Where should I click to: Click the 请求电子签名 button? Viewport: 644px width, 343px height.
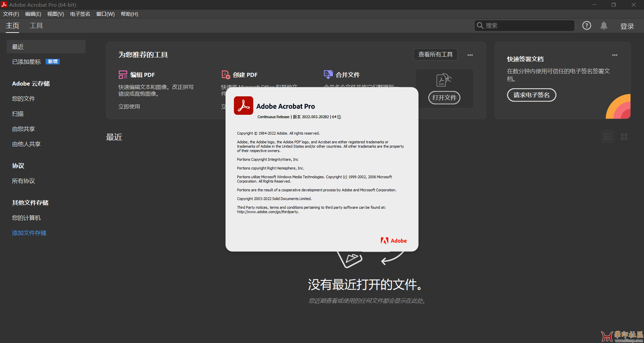(x=532, y=95)
